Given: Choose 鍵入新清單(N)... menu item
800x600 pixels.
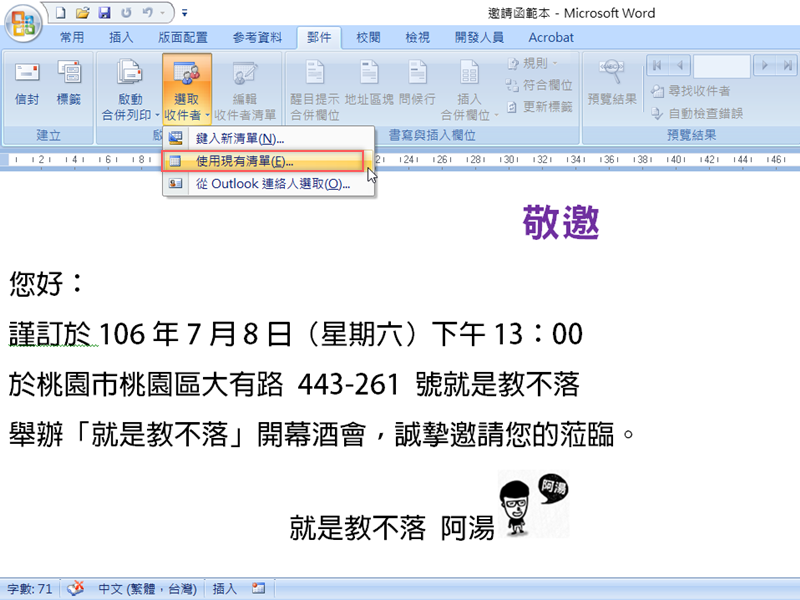Looking at the screenshot, I should pyautogui.click(x=268, y=138).
